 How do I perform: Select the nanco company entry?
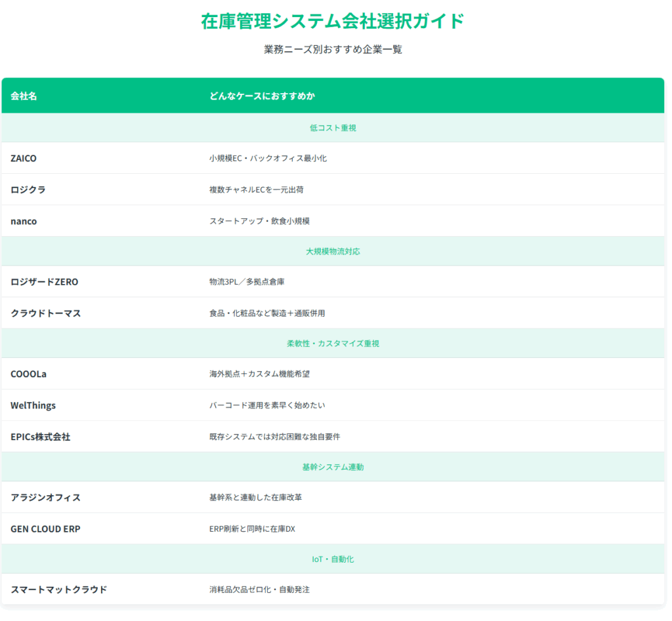[24, 221]
